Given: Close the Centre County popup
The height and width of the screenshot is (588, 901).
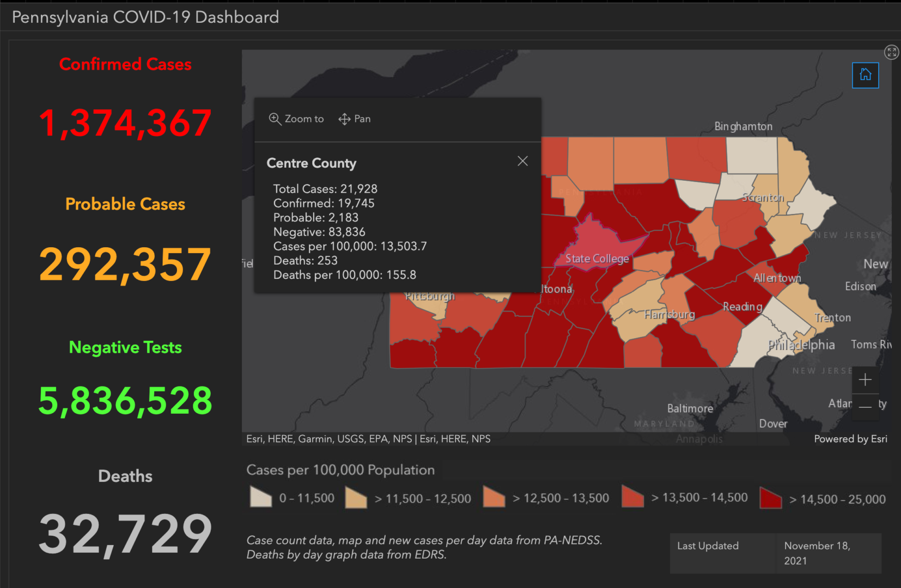Looking at the screenshot, I should pos(522,161).
